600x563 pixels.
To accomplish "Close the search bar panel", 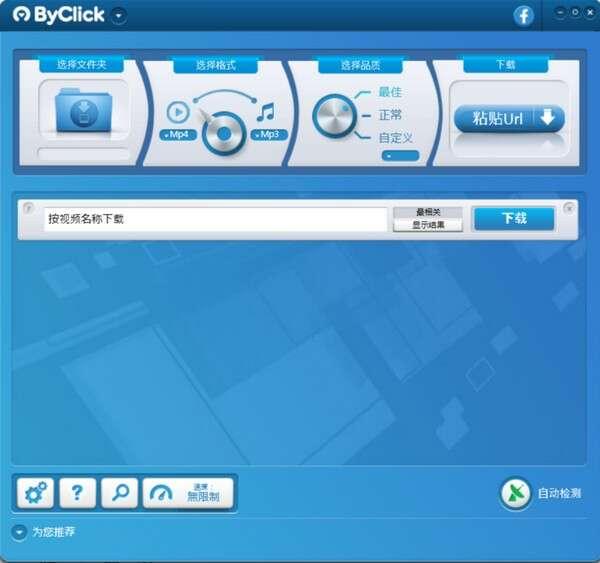I will point(569,208).
